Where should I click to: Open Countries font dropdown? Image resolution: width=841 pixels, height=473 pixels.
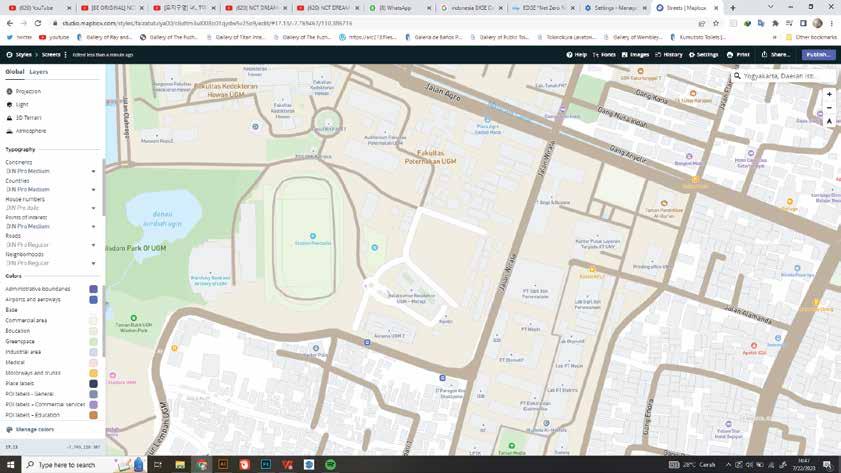click(50, 189)
